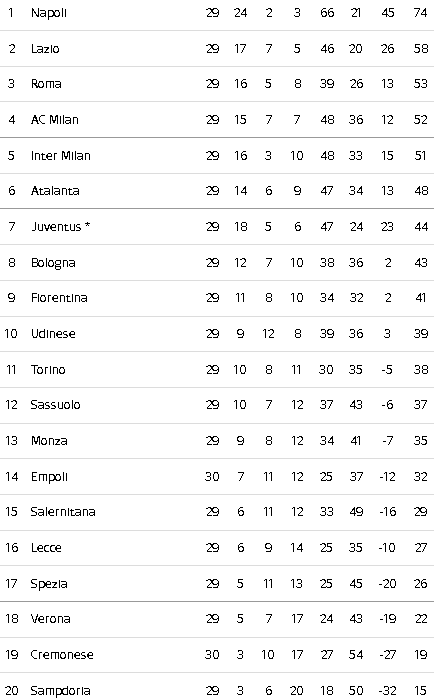434x700 pixels.
Task: Open the Spezia team link
Action: 49,583
